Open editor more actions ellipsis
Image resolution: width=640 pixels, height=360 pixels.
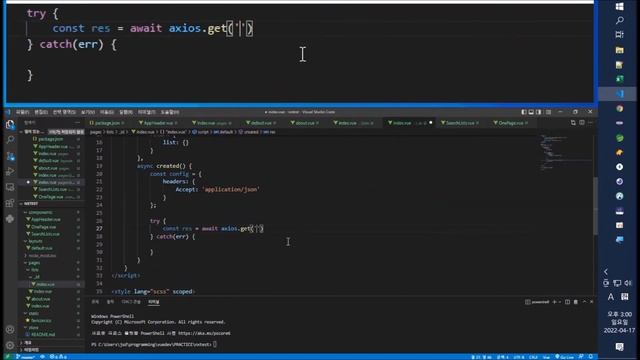[x=590, y=122]
